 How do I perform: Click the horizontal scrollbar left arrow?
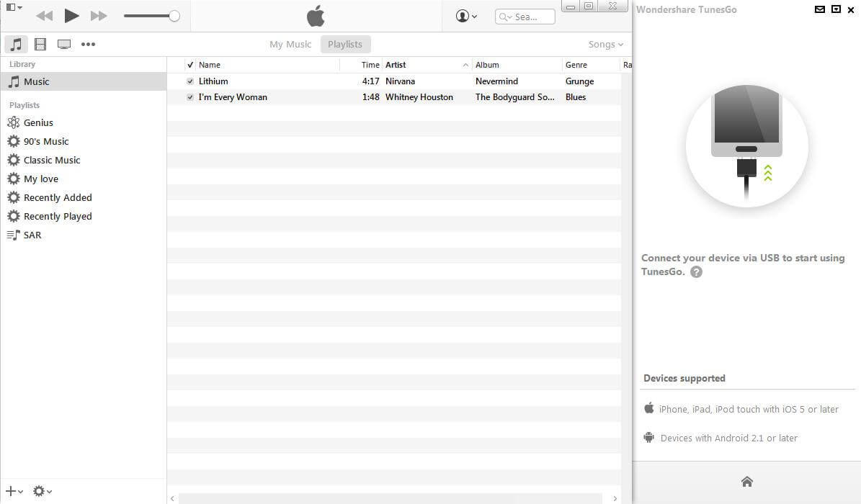172,498
